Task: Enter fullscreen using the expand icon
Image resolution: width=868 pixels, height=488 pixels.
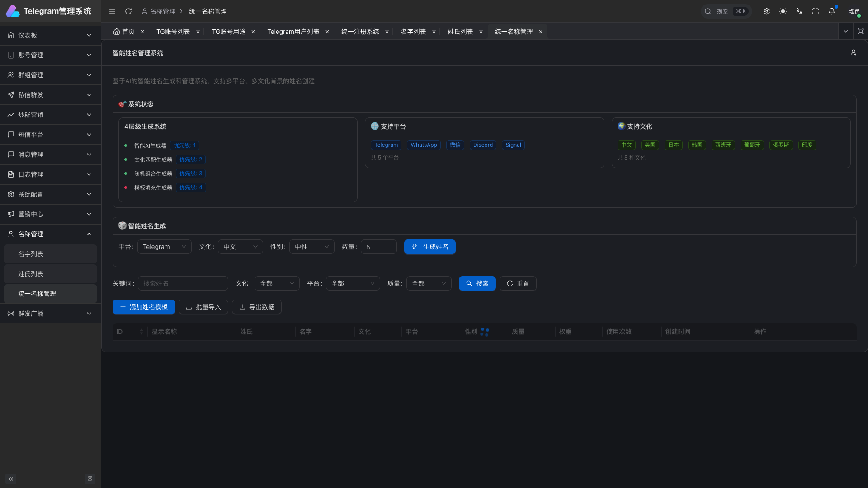Action: tap(816, 11)
